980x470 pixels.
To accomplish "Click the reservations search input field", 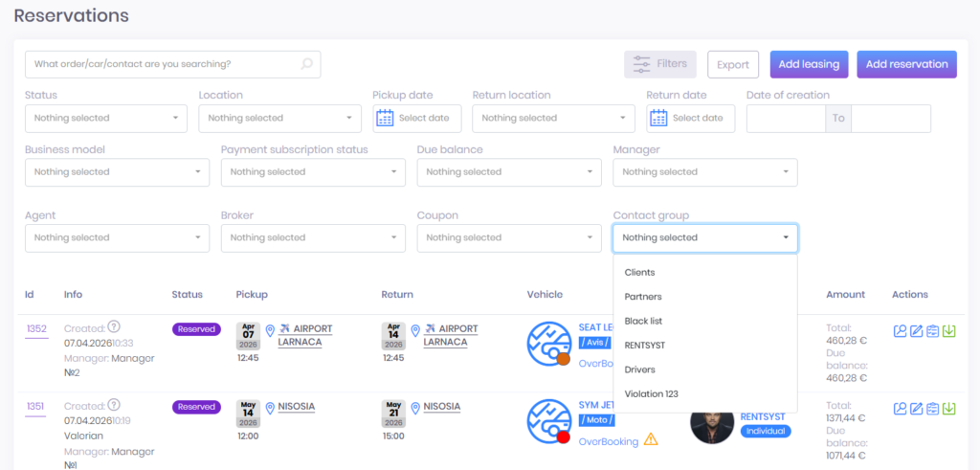I will point(163,64).
